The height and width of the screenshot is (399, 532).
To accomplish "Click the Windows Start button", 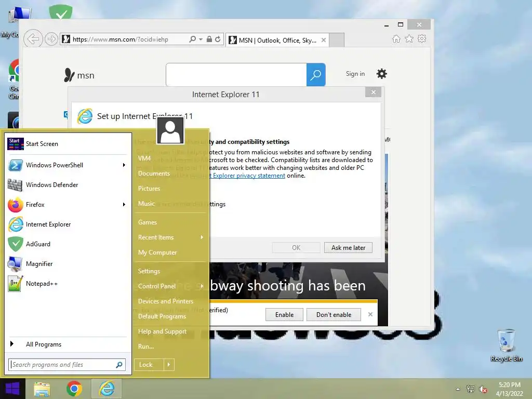I will [x=12, y=389].
